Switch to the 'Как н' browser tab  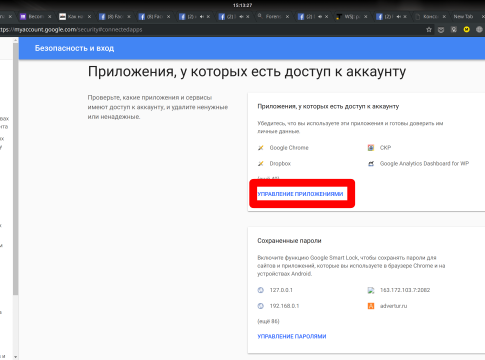[x=75, y=16]
